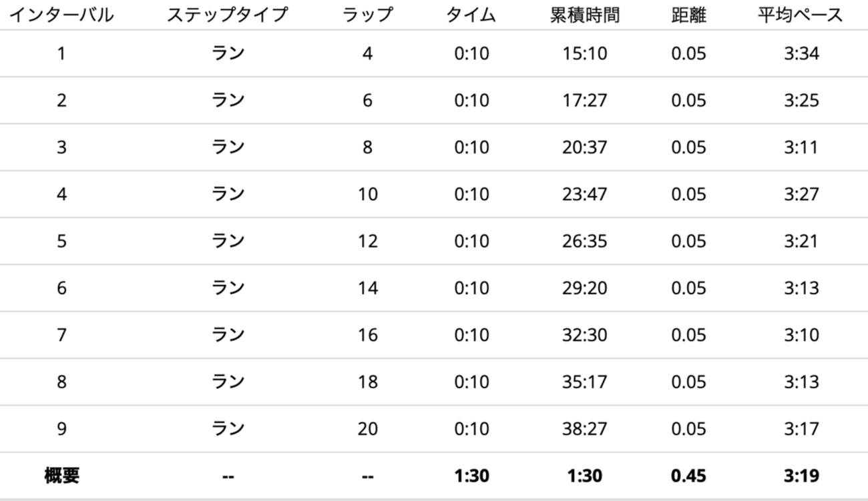
Task: Click the 概要 summary row label
Action: pyautogui.click(x=61, y=476)
